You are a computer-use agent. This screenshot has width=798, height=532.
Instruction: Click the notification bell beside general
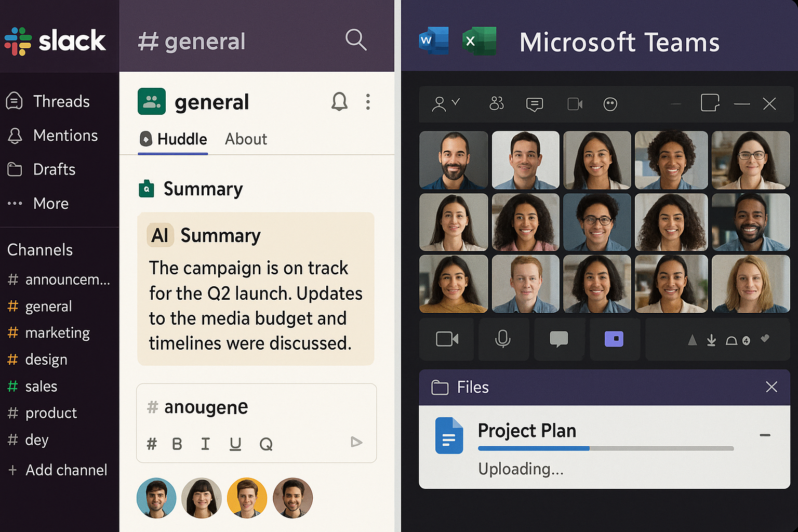(339, 101)
